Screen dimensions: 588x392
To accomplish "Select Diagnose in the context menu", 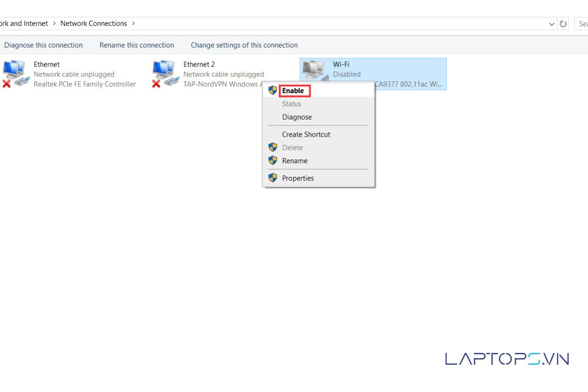I will [x=297, y=117].
